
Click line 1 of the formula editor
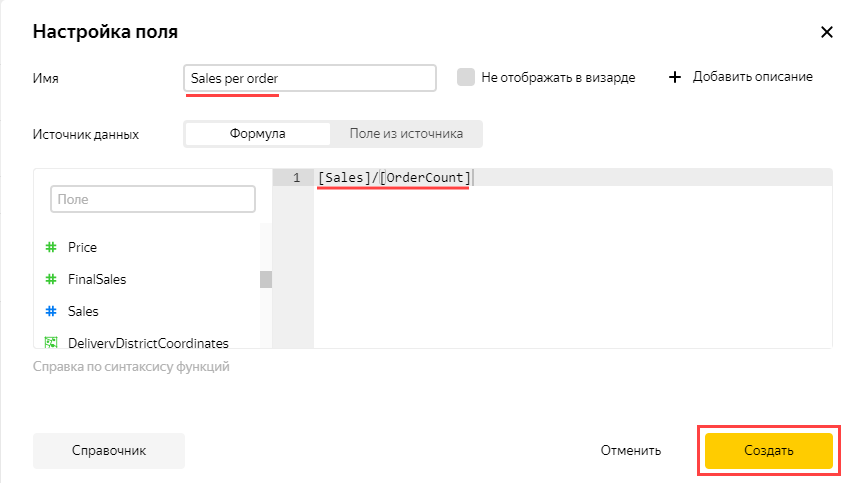[573, 178]
